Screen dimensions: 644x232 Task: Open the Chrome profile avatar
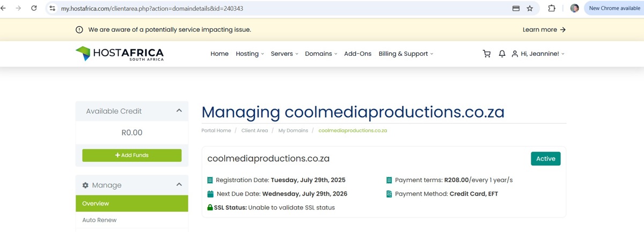tap(575, 9)
